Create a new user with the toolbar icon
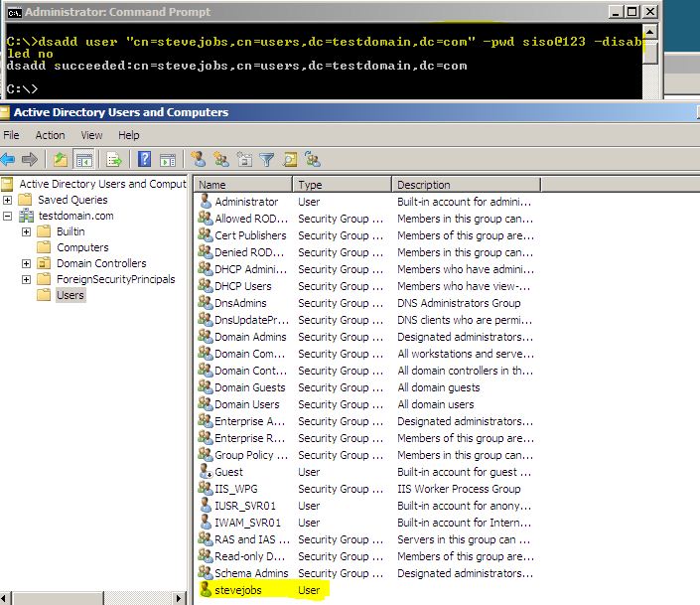 click(x=199, y=159)
